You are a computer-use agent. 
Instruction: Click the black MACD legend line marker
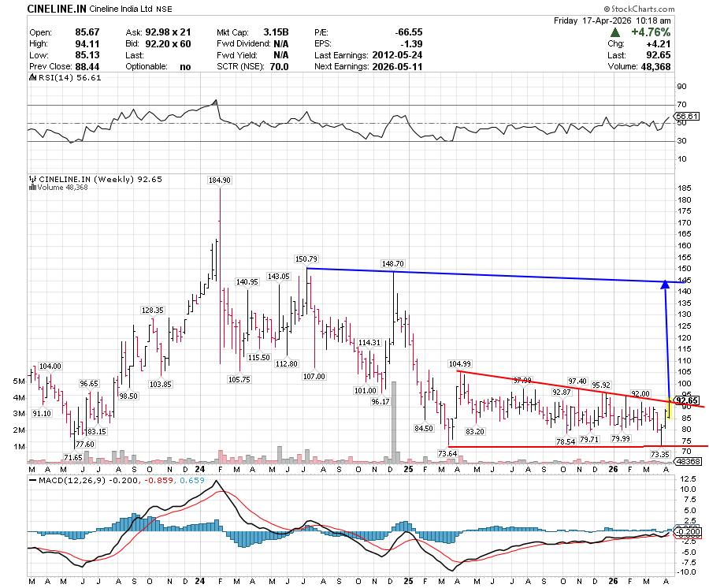point(32,480)
